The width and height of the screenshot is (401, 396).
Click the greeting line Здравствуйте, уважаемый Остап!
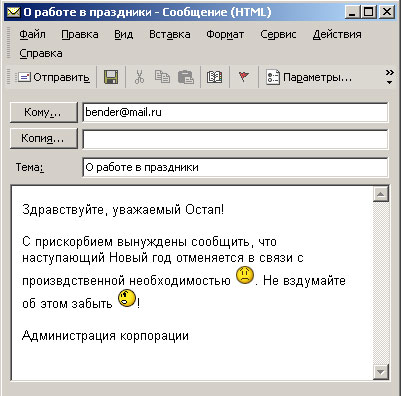click(123, 210)
